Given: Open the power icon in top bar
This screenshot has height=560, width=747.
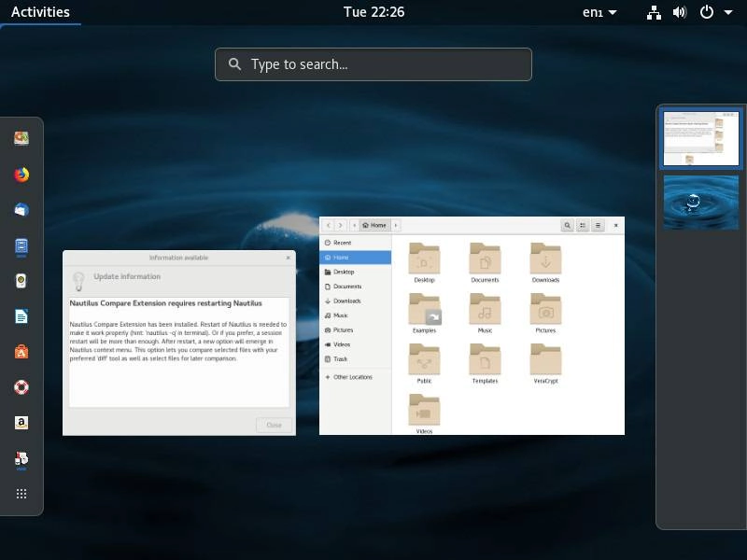Looking at the screenshot, I should [707, 12].
